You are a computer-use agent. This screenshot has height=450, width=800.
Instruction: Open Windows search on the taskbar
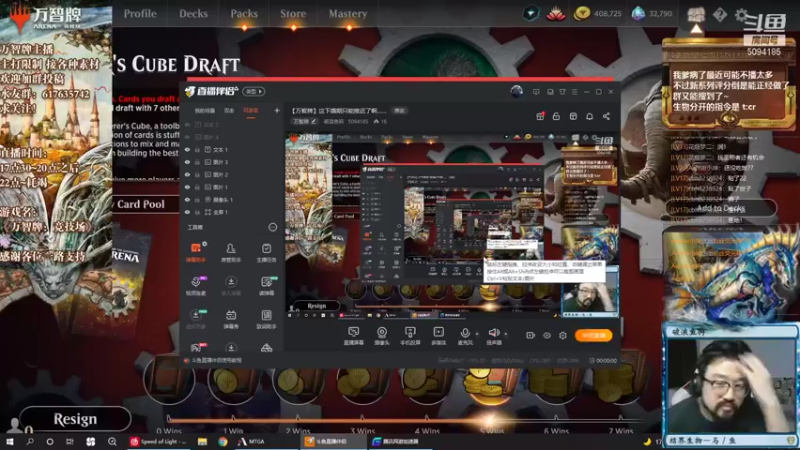pyautogui.click(x=30, y=442)
